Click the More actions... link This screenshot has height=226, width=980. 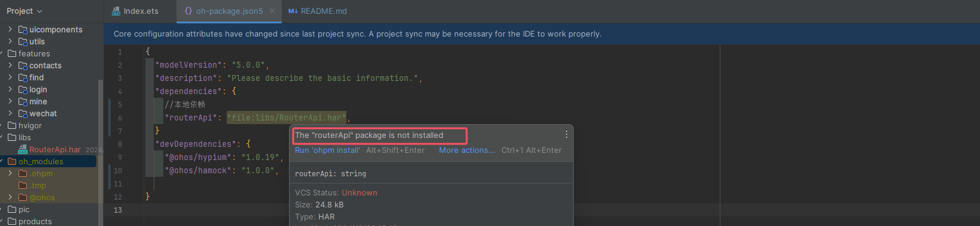467,150
